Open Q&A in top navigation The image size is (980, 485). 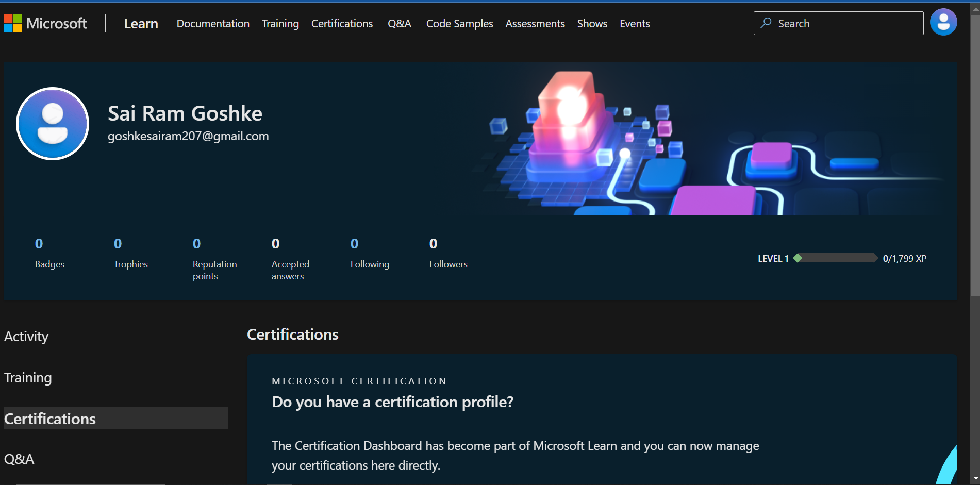(x=400, y=24)
